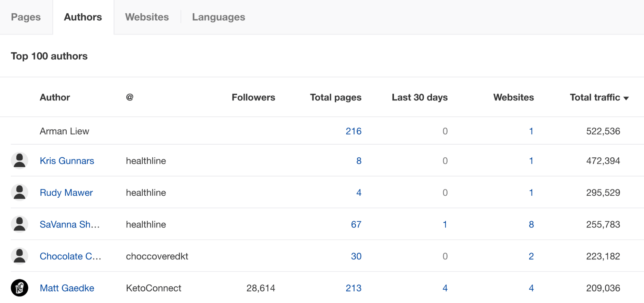Click the 30 total pages for choccoveredkt
Screen dimensions: 644x303
click(x=356, y=256)
